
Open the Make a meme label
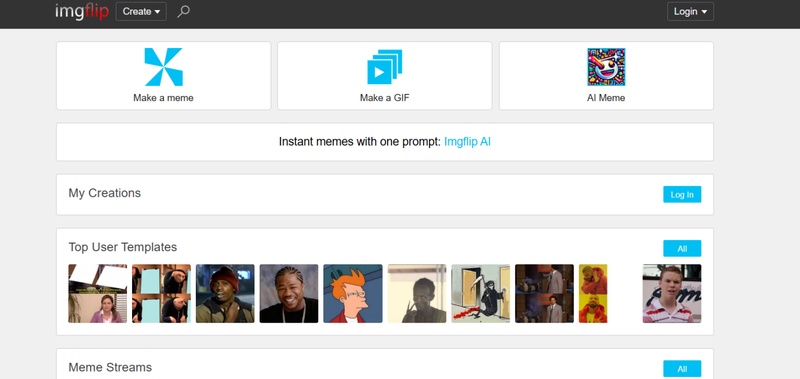[163, 97]
